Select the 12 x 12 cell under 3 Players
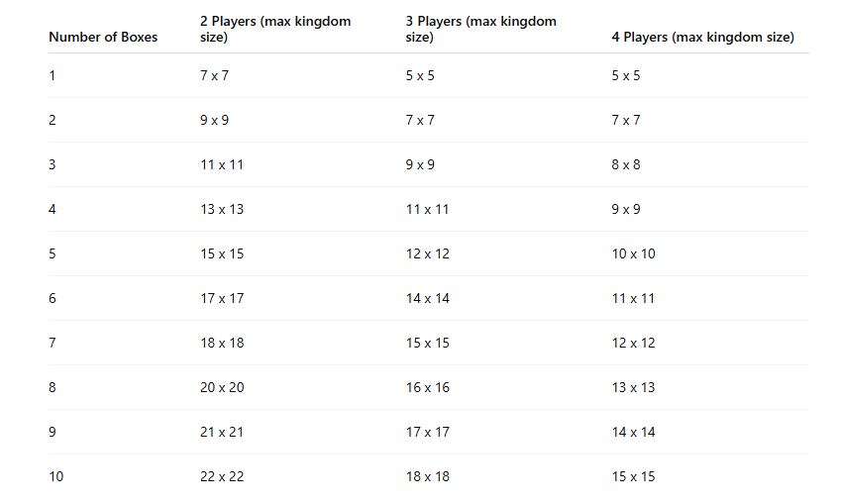841x504 pixels. 428,253
